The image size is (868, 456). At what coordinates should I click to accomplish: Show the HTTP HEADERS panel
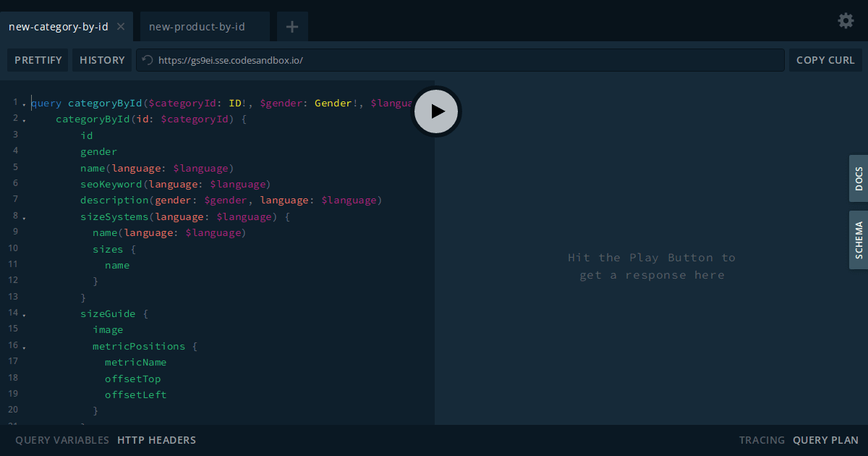[x=156, y=439]
